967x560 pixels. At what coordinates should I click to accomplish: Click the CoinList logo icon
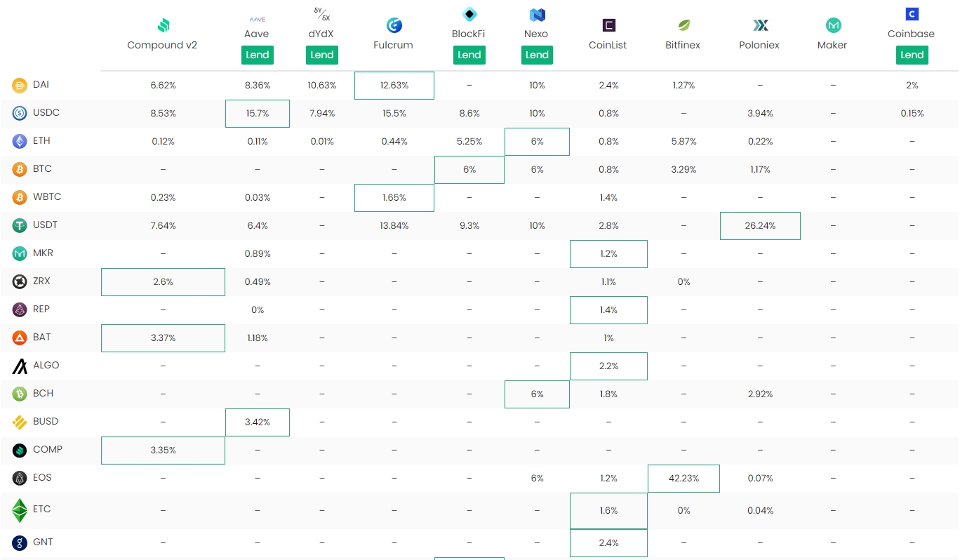608,26
